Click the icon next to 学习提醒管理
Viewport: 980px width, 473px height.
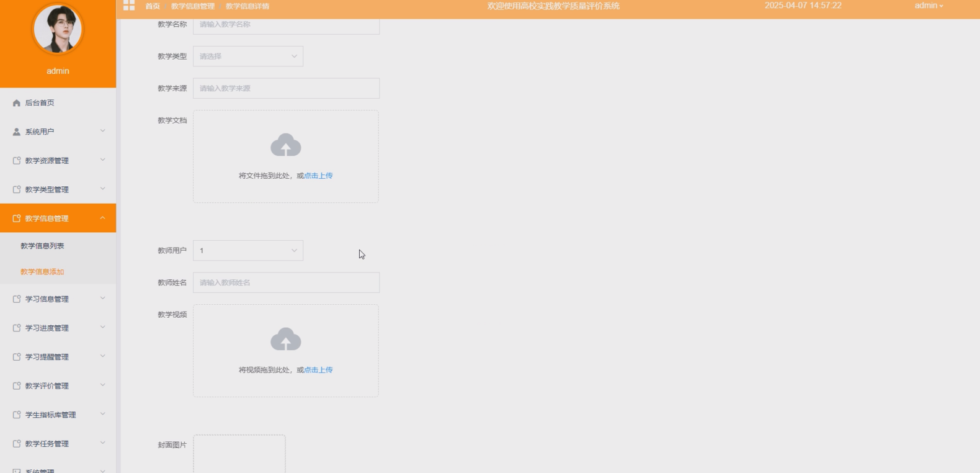(17, 357)
